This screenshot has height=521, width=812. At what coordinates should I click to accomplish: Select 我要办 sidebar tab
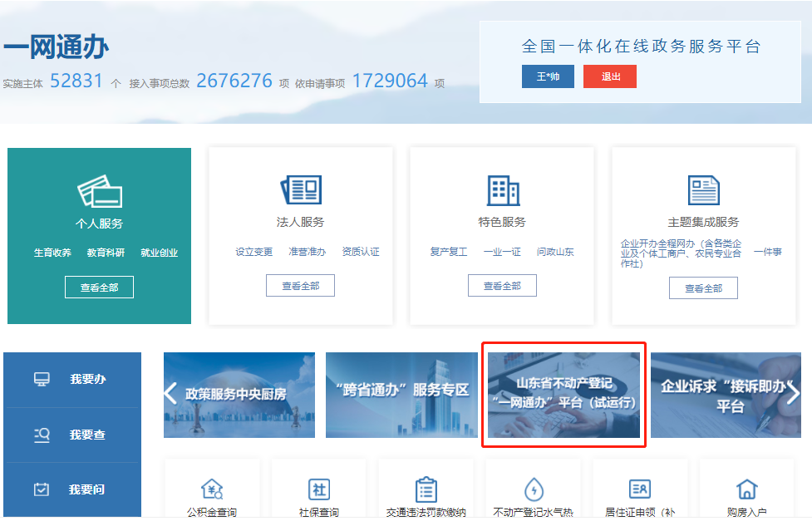[x=72, y=380]
